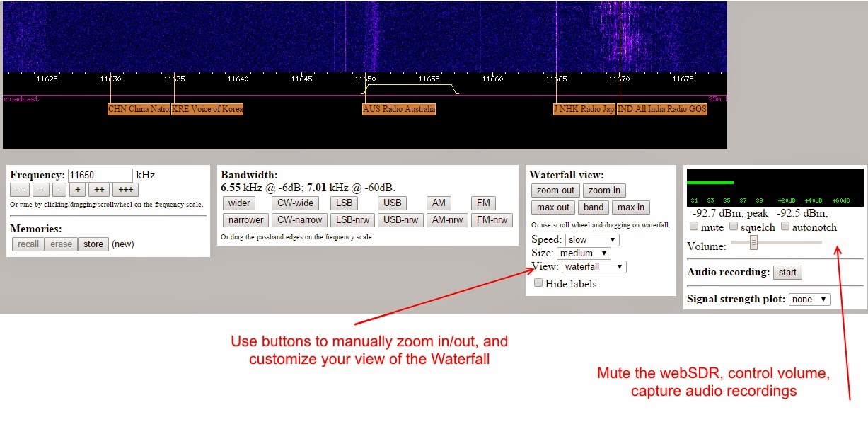Viewport: 868px width, 422px height.
Task: Click max out to see full spectrum
Action: pos(552,207)
